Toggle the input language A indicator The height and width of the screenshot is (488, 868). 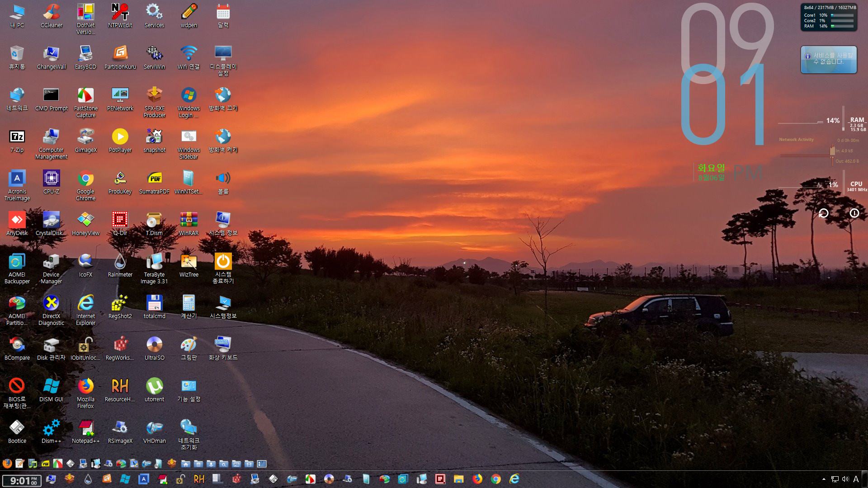pos(856,479)
